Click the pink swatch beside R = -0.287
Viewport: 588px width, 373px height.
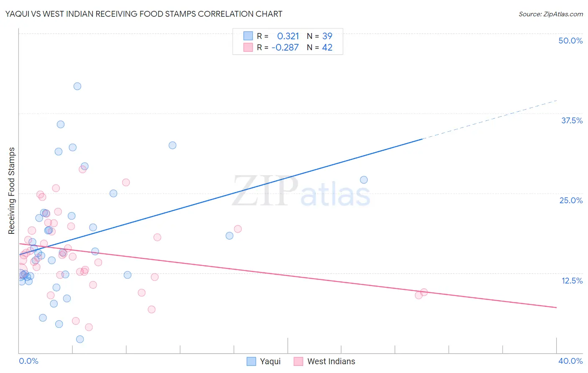248,47
